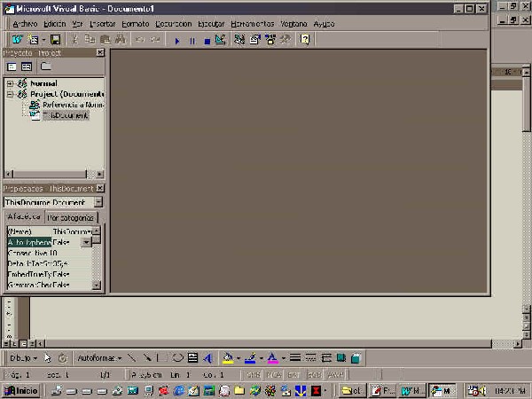Click the Break pause button
The height and width of the screenshot is (399, 532).
[x=192, y=41]
